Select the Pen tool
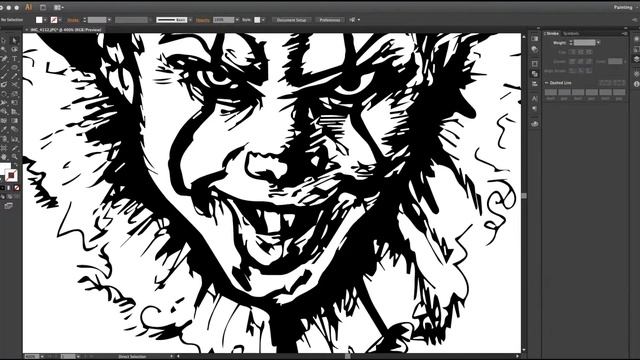Viewport: 640px width, 360px height. click(4, 58)
